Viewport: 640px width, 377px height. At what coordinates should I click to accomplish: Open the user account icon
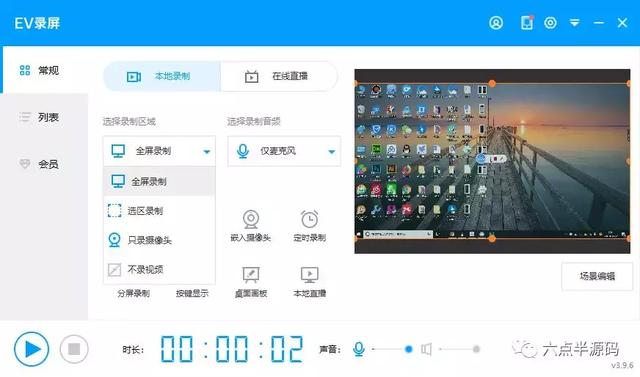[x=496, y=23]
